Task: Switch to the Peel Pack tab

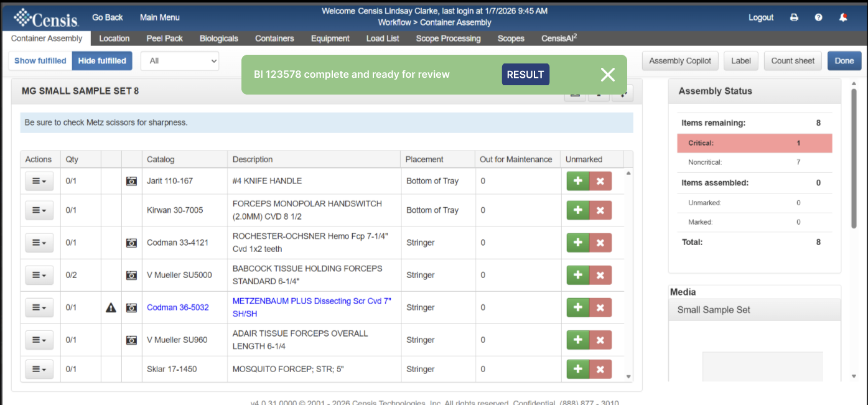Action: point(165,39)
